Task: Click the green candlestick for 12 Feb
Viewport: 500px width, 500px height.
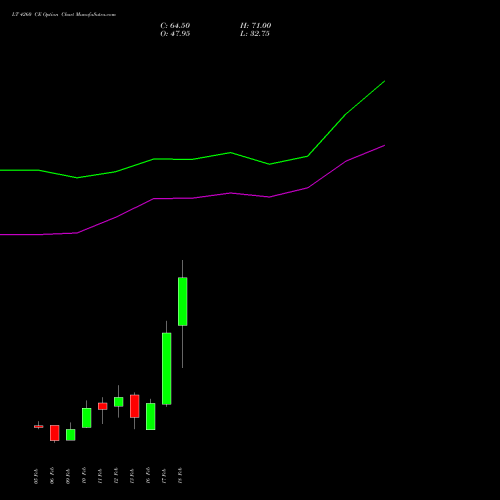Action: click(118, 402)
